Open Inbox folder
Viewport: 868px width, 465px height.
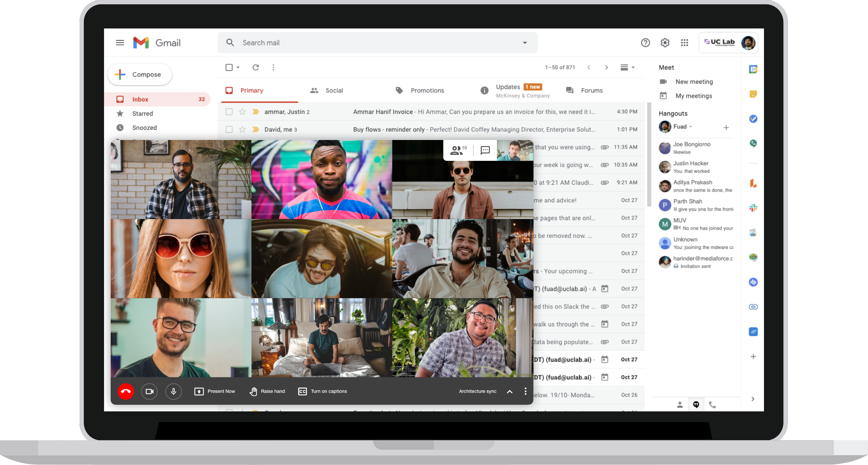157,99
